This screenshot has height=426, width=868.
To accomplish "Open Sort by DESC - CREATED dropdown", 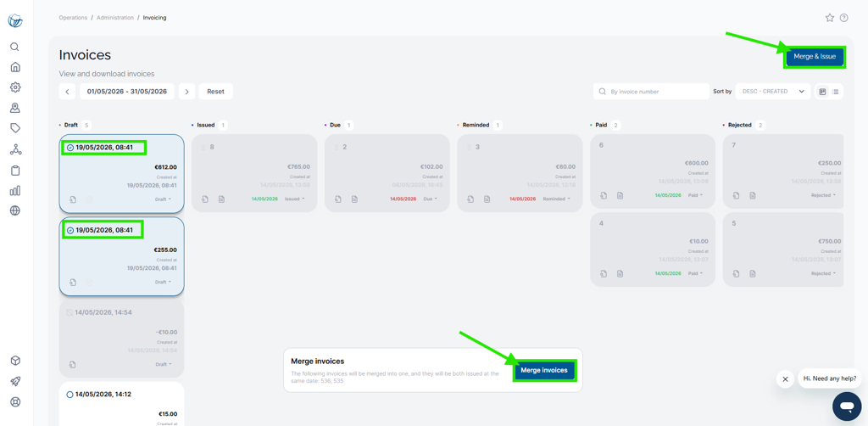I will pyautogui.click(x=773, y=92).
